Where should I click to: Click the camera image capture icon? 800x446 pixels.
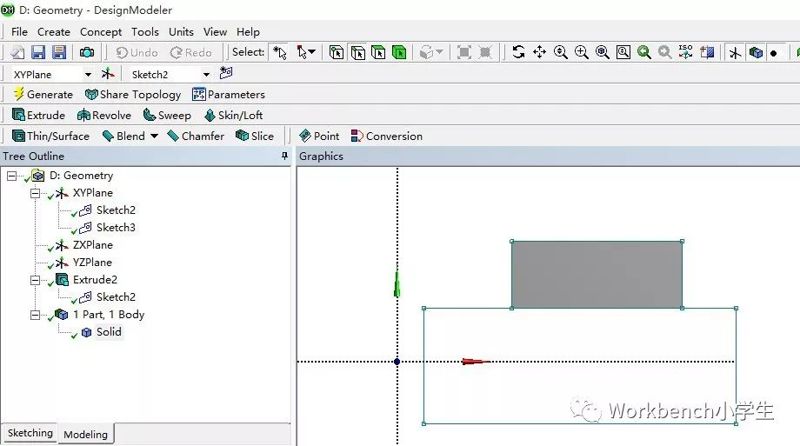pos(87,52)
